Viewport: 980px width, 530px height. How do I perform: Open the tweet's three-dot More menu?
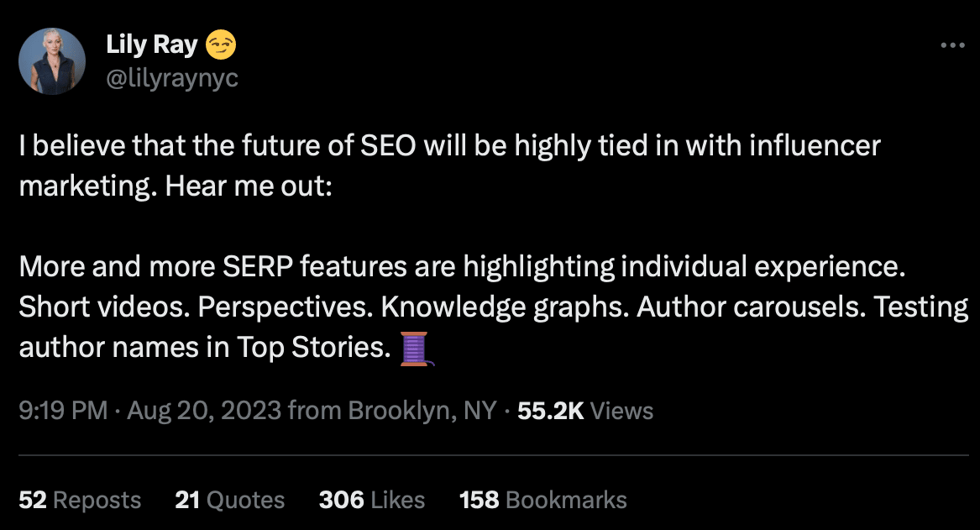[x=952, y=45]
